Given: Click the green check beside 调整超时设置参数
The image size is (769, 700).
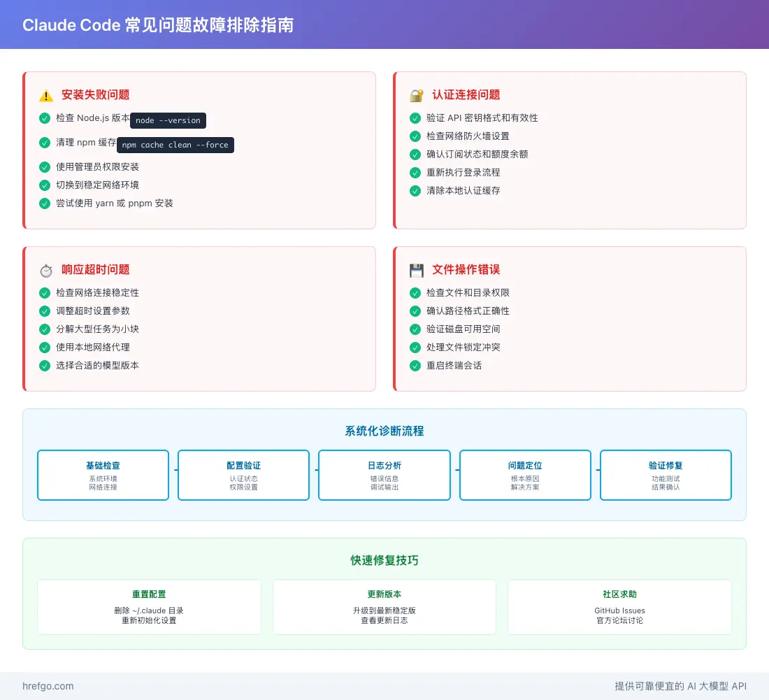Looking at the screenshot, I should (45, 311).
